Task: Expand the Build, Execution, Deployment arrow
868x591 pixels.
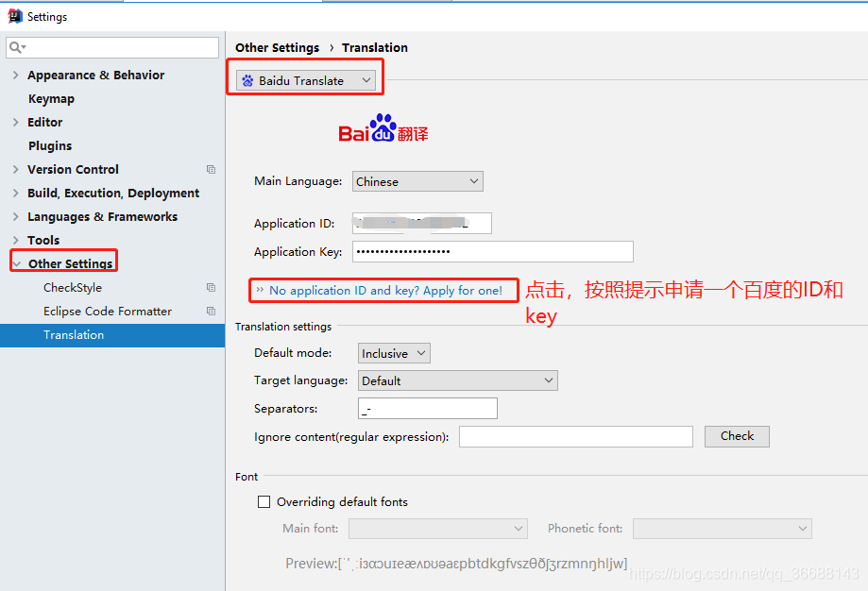Action: (15, 193)
